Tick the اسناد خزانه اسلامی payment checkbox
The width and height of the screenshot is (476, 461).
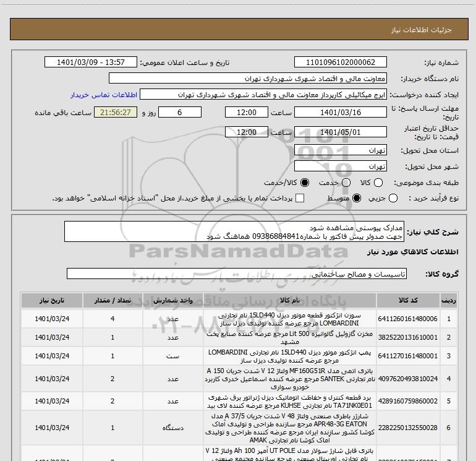[300, 198]
